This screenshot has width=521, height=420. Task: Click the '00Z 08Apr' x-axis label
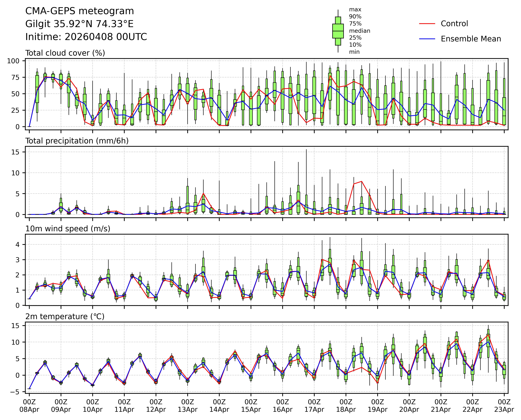pos(29,406)
